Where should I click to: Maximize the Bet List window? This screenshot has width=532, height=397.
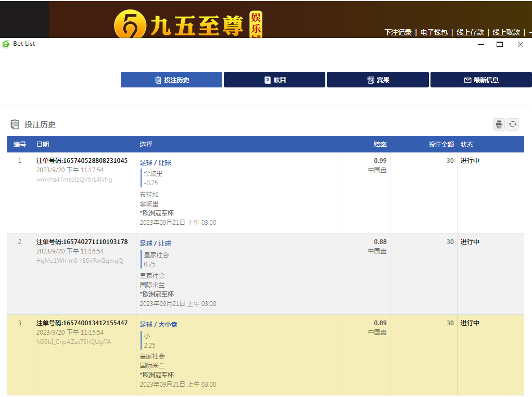[500, 44]
